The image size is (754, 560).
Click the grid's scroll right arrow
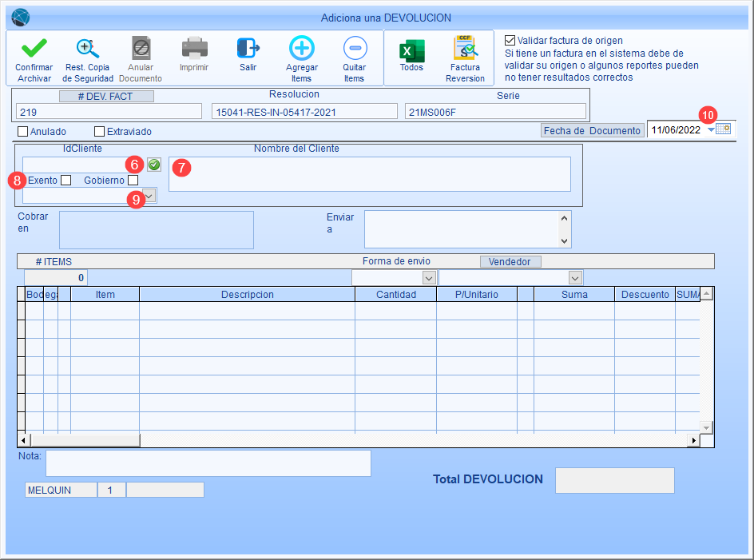click(x=693, y=440)
